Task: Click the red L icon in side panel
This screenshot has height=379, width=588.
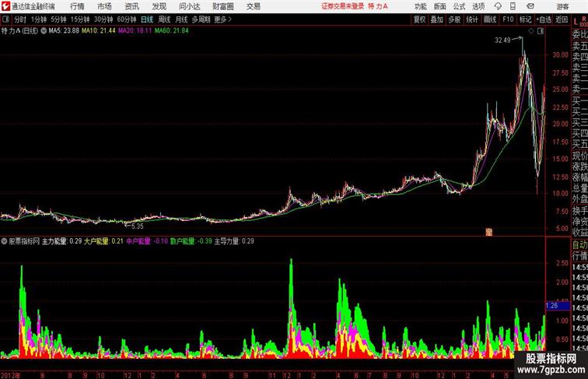Action: [576, 23]
